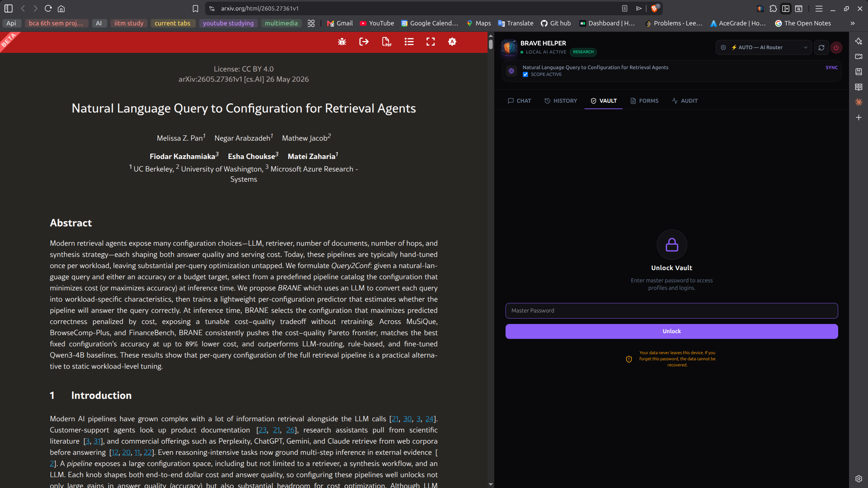Click the SYNC link
868x488 pixels.
[x=832, y=67]
